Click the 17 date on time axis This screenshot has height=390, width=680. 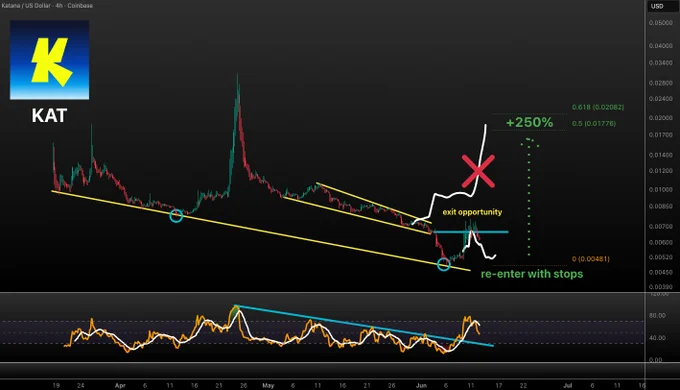(499, 385)
